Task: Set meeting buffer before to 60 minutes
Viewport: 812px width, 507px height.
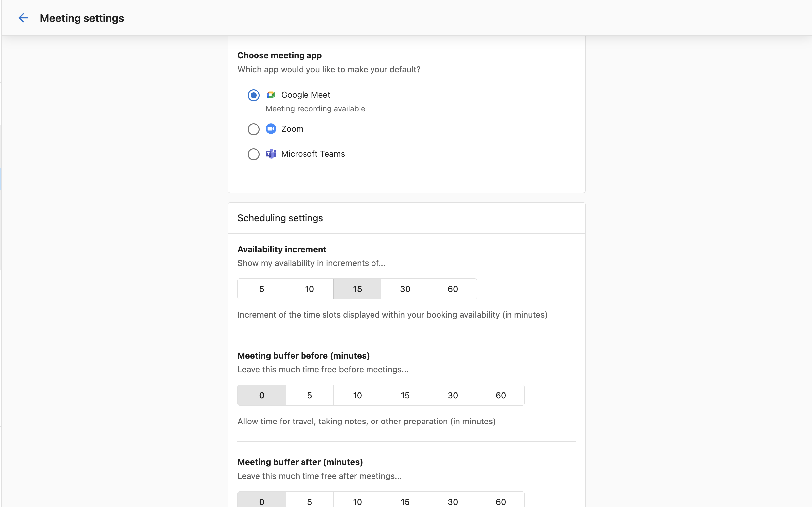Action: coord(500,395)
